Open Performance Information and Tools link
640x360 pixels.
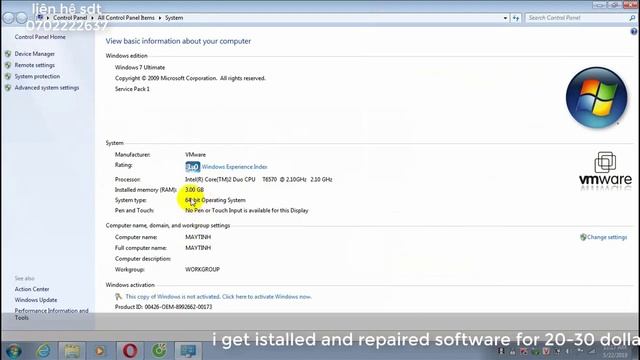pyautogui.click(x=51, y=314)
